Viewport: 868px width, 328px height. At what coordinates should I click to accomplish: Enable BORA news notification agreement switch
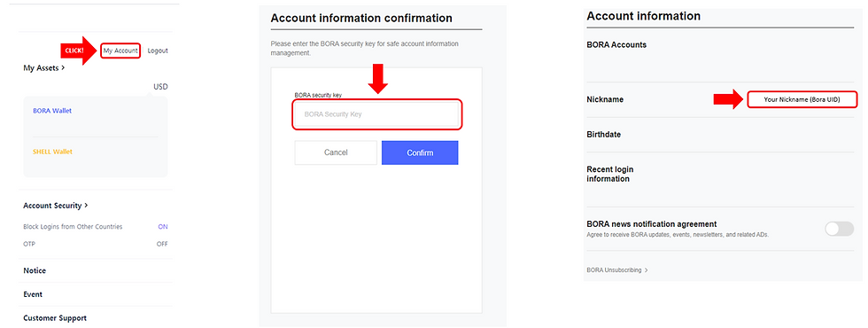pyautogui.click(x=840, y=229)
